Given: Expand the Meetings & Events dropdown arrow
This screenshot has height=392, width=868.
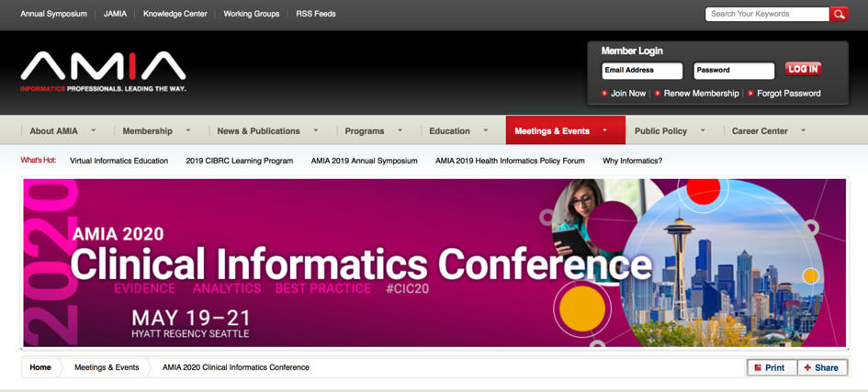Looking at the screenshot, I should tap(605, 130).
